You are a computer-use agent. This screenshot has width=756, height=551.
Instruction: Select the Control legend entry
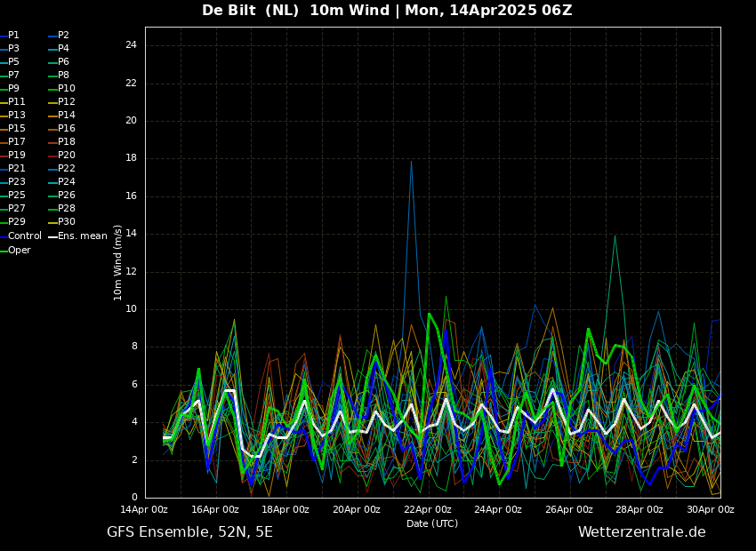[25, 236]
